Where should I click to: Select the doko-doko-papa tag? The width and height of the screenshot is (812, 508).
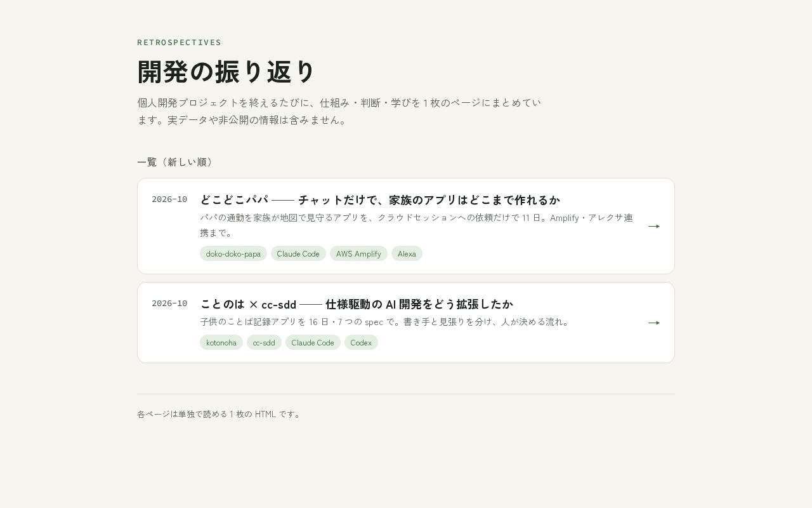pos(233,253)
